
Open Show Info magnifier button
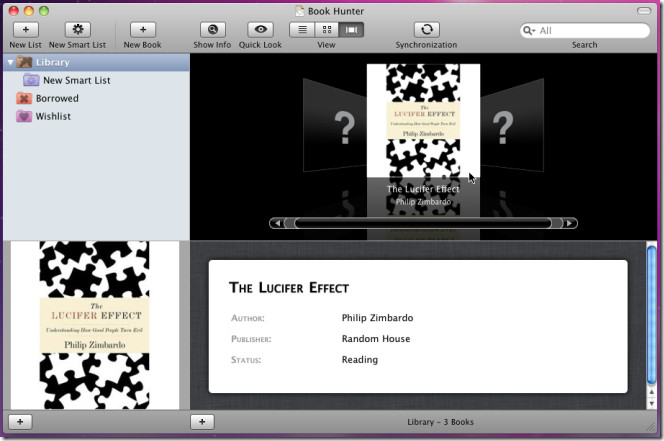(213, 30)
